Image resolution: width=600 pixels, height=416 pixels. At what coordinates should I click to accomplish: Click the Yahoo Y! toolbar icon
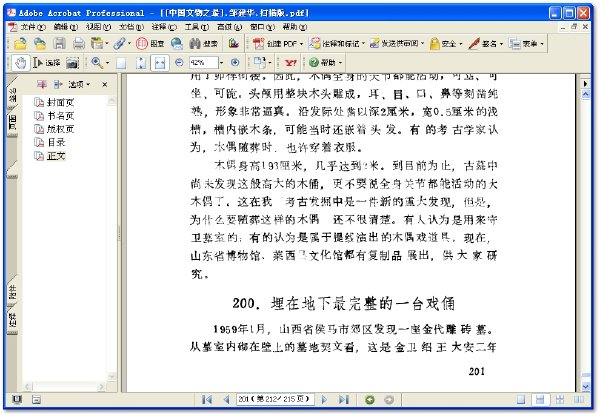pyautogui.click(x=290, y=62)
